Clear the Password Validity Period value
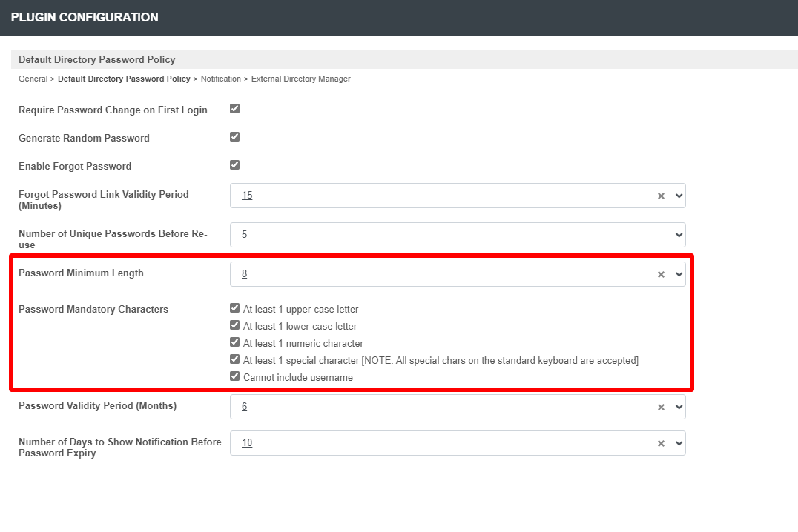Image resolution: width=798 pixels, height=532 pixels. pos(660,408)
